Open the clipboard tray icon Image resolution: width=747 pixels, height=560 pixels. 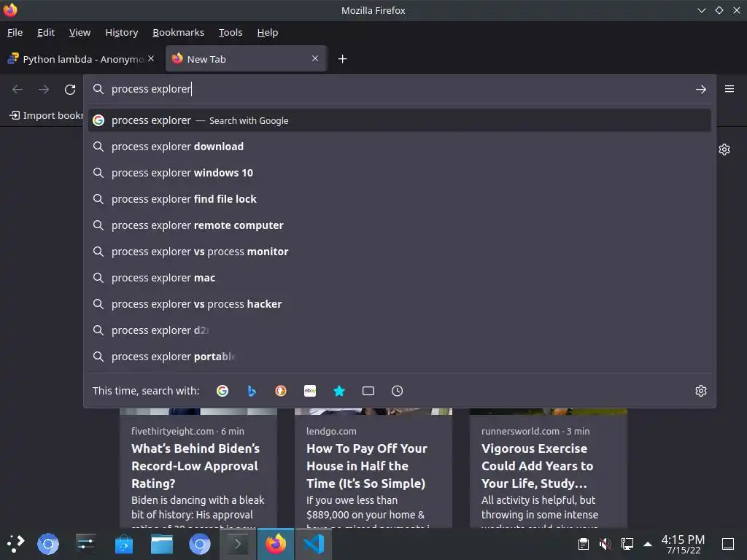[x=584, y=544]
